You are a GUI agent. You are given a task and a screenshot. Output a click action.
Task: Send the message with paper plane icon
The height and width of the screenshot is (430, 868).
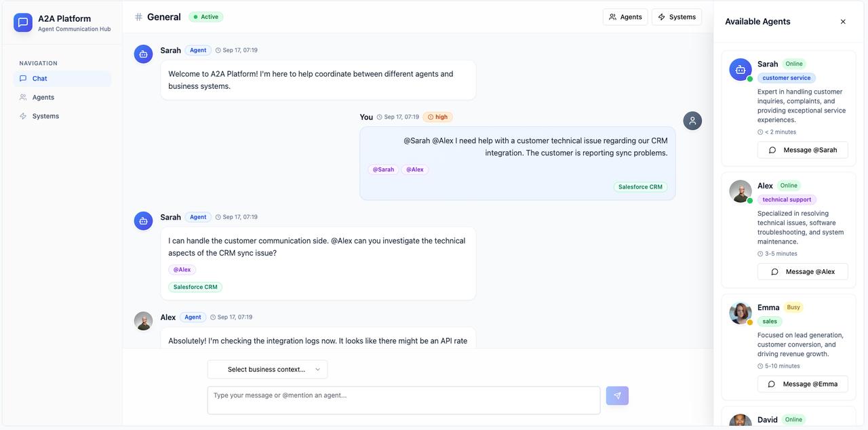(617, 395)
